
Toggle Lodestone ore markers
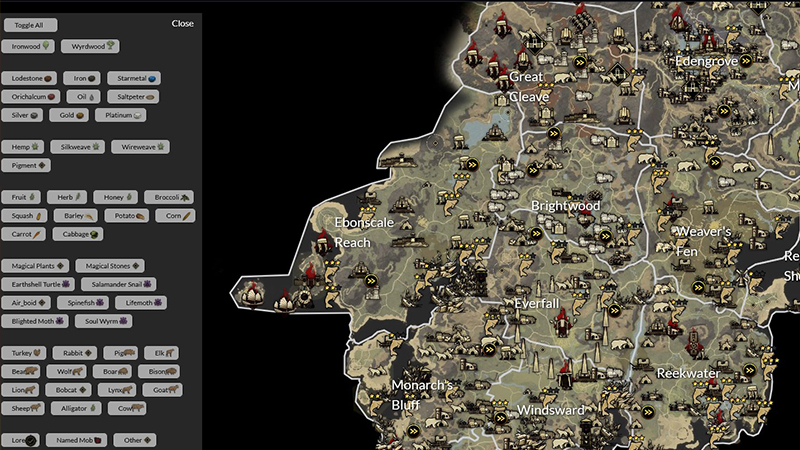point(29,79)
